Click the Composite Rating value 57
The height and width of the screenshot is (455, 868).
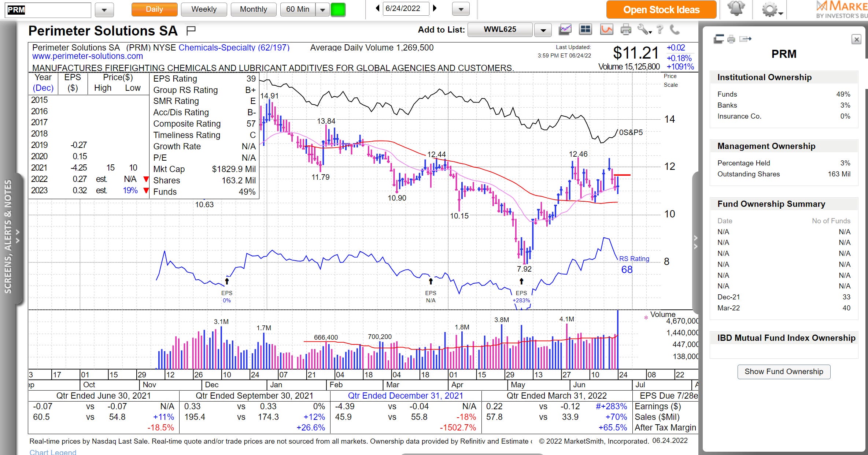click(x=251, y=124)
